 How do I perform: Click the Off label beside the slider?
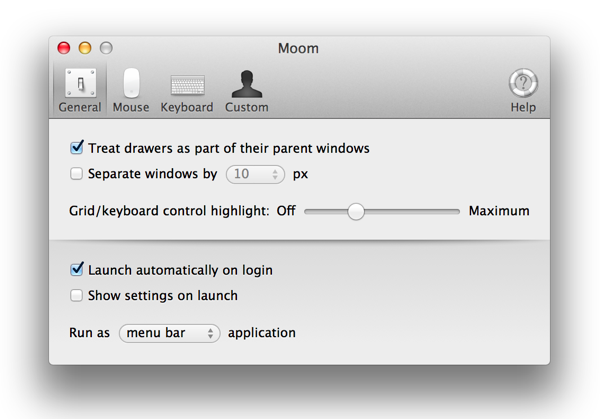286,211
